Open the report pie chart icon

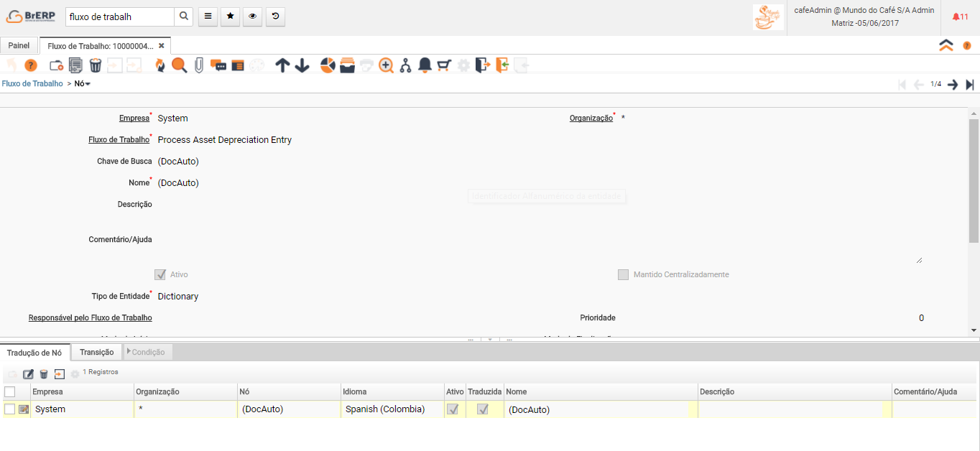(328, 65)
